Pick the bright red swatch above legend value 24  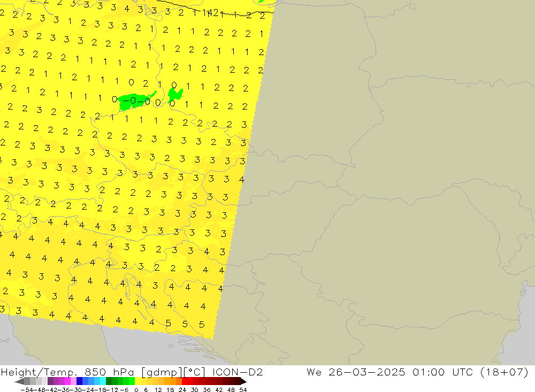click(185, 381)
